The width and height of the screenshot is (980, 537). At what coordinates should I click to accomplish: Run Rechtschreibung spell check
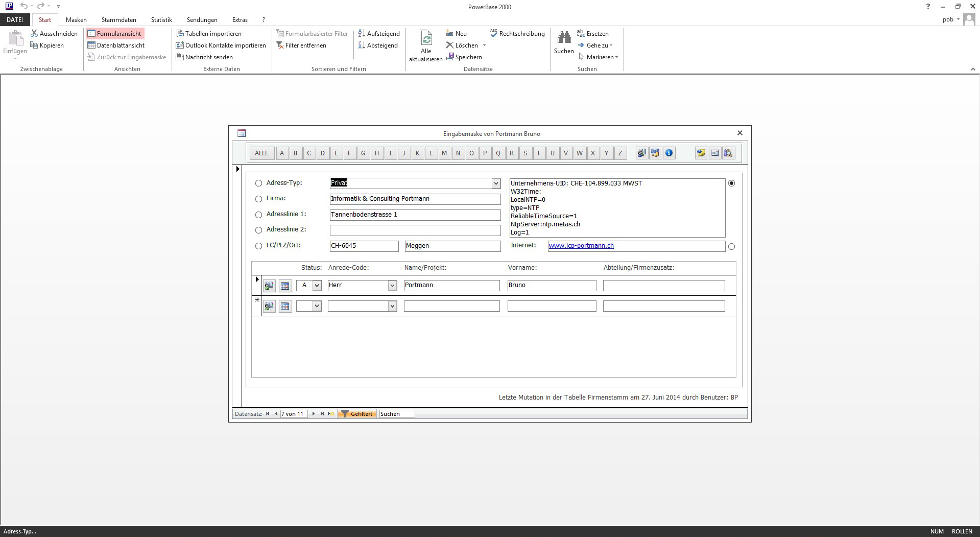tap(517, 34)
